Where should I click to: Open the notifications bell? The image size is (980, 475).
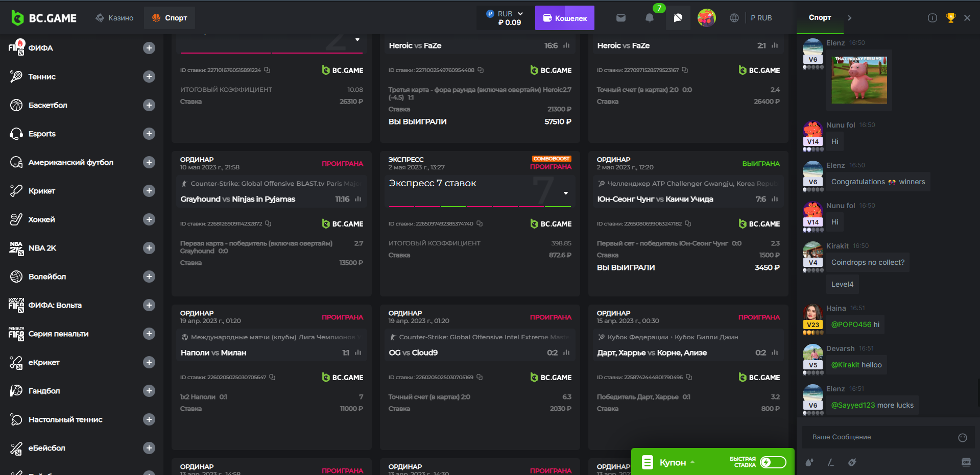pos(650,18)
